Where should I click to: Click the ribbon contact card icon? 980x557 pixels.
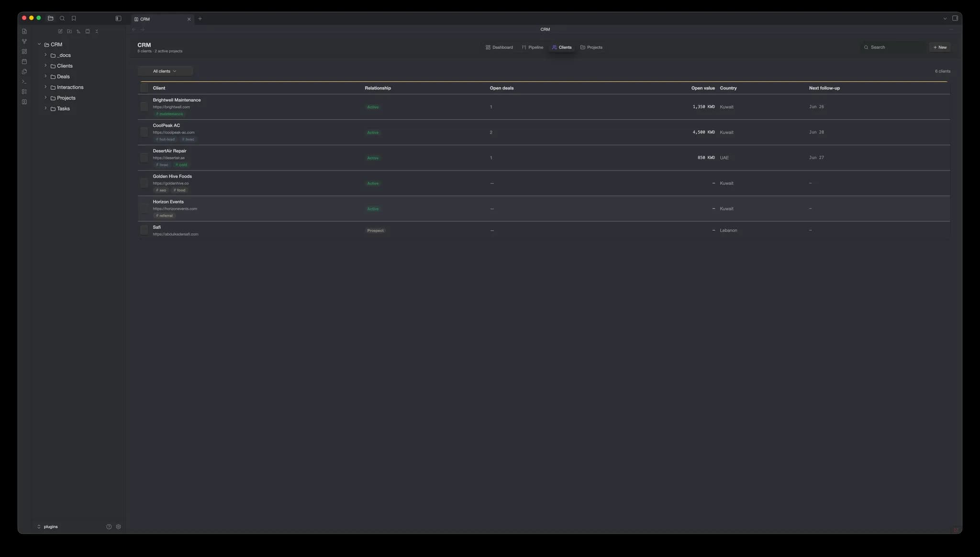point(24,101)
